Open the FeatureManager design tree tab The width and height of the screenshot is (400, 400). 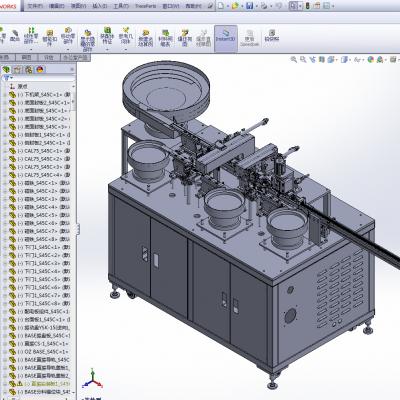6,69
